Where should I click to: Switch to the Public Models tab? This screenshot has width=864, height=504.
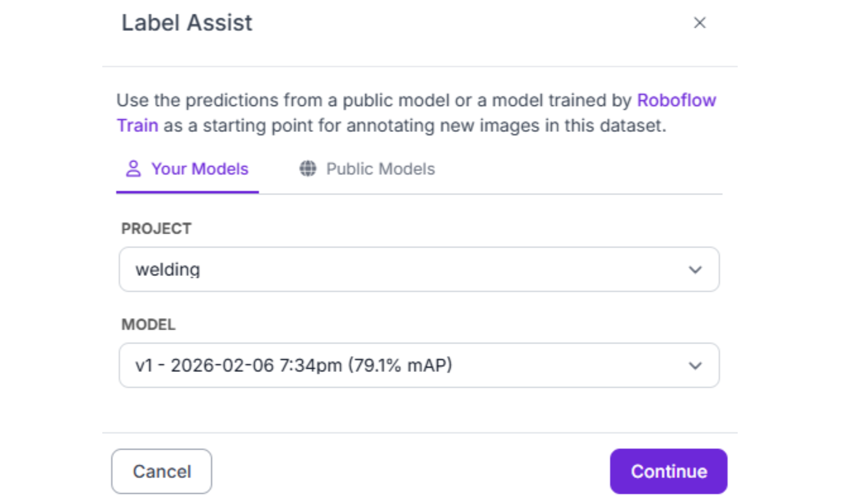point(380,169)
